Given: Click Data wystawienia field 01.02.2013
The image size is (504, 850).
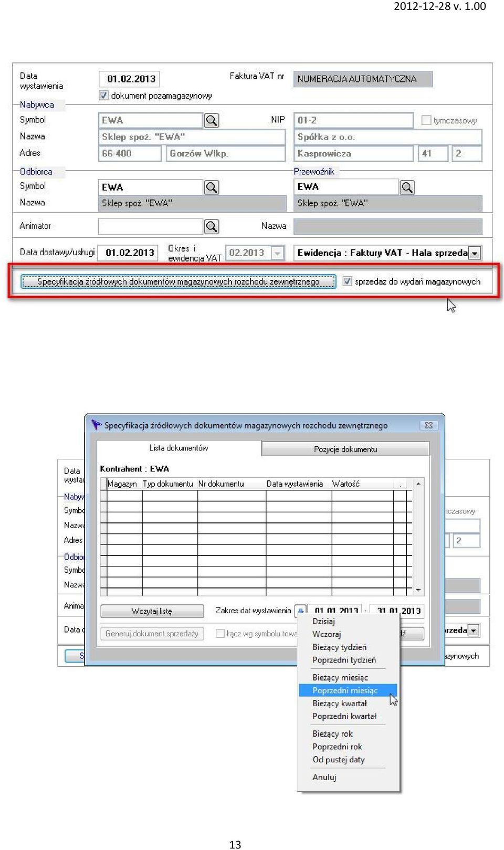Looking at the screenshot, I should tap(129, 79).
